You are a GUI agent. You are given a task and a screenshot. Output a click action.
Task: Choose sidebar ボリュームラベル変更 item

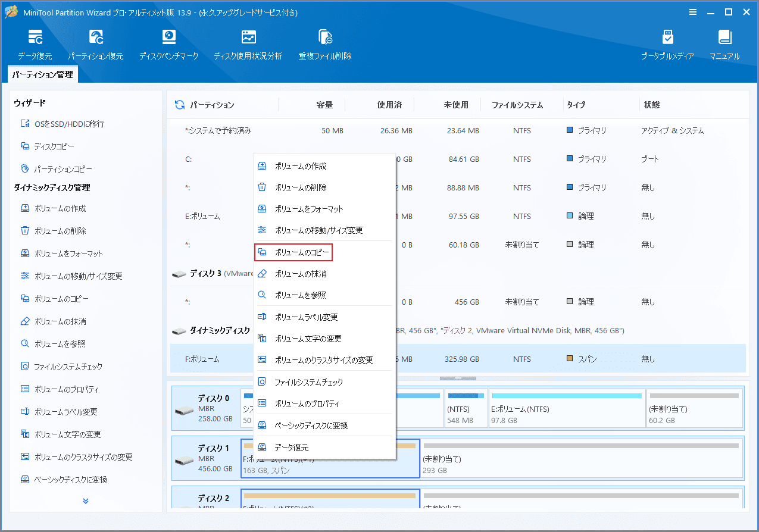[x=59, y=412]
